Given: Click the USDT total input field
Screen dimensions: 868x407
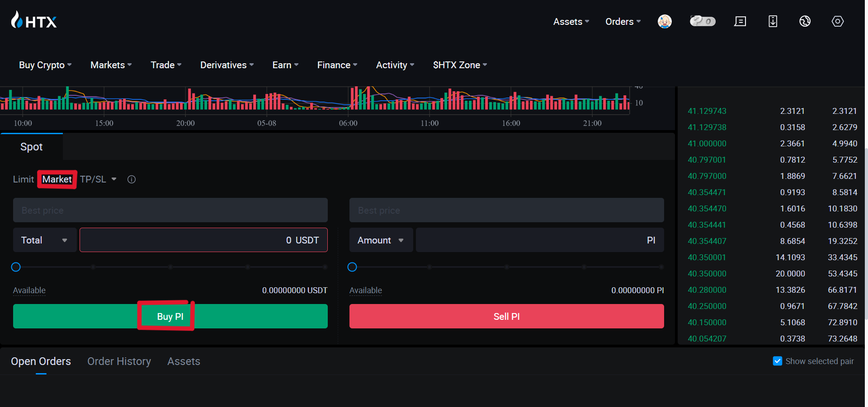Looking at the screenshot, I should (x=203, y=240).
